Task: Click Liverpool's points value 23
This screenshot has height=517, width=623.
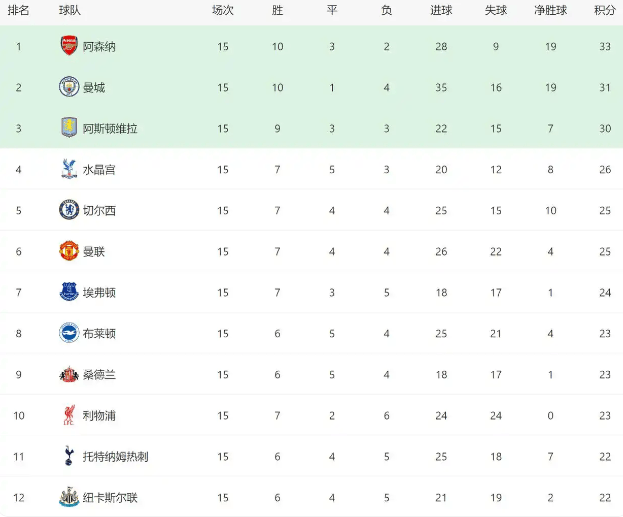Action: coord(604,415)
